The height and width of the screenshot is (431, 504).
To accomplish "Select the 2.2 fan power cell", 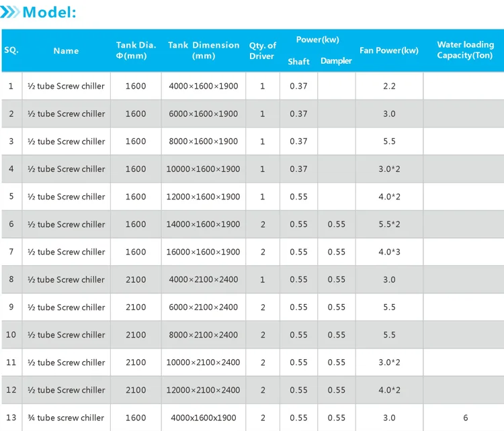I will coord(389,86).
